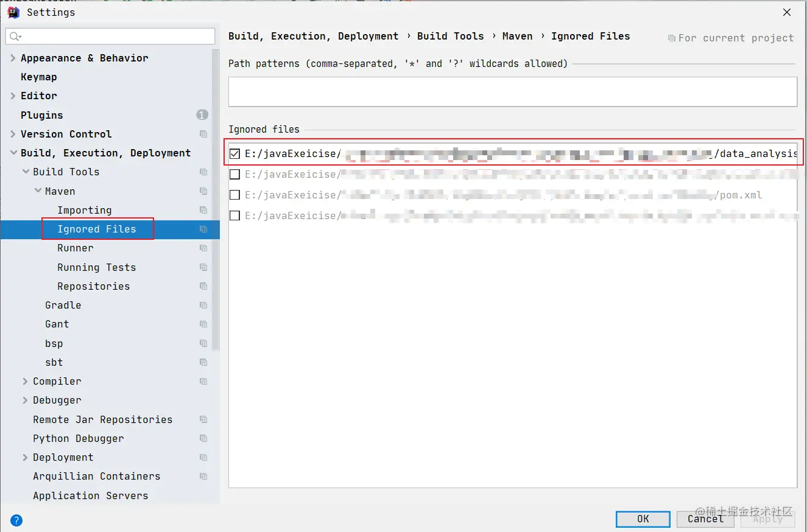Open Arquillian Containers settings
807x532 pixels.
(97, 476)
